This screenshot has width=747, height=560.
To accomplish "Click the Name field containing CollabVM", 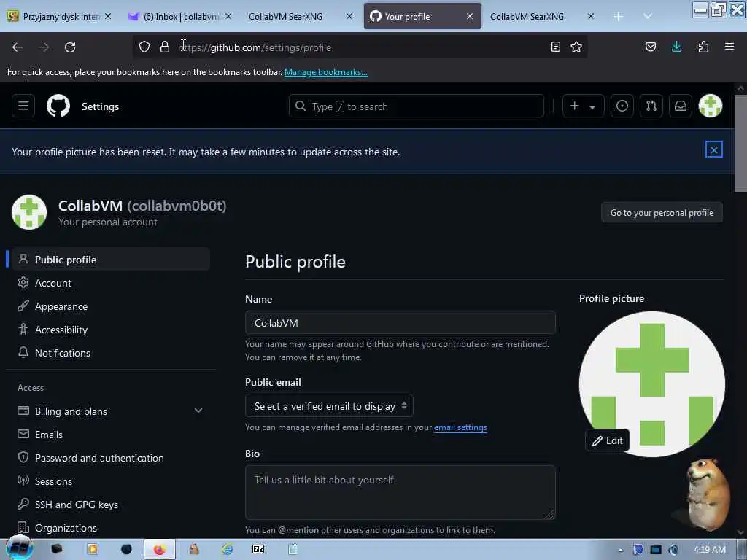I will [x=400, y=323].
